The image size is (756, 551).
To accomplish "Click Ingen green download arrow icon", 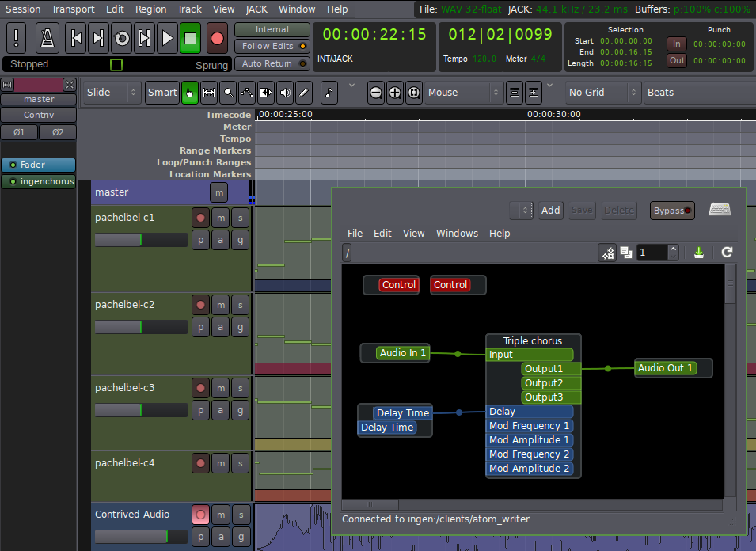I will click(x=699, y=252).
